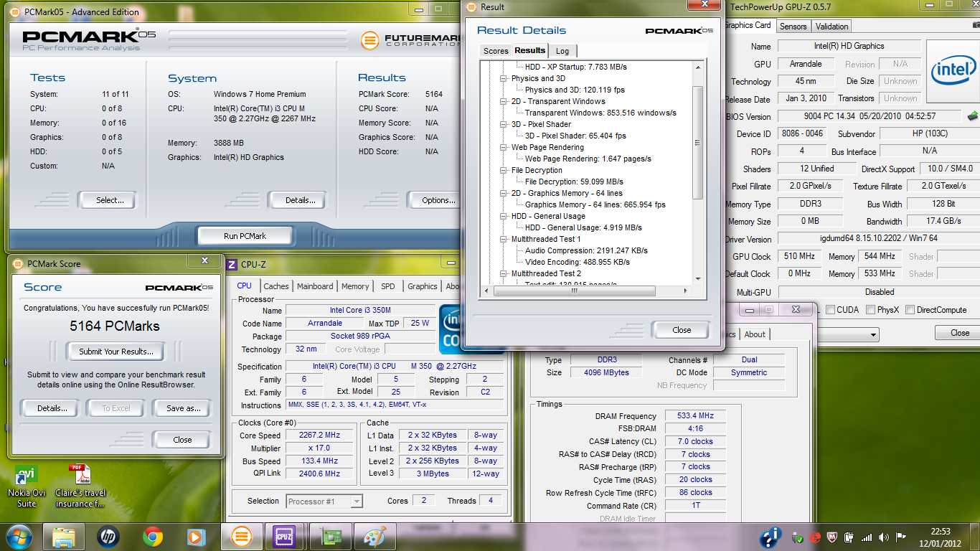Collapse the 2D - Transparent Windows node
Image resolution: width=980 pixels, height=551 pixels.
pos(504,102)
